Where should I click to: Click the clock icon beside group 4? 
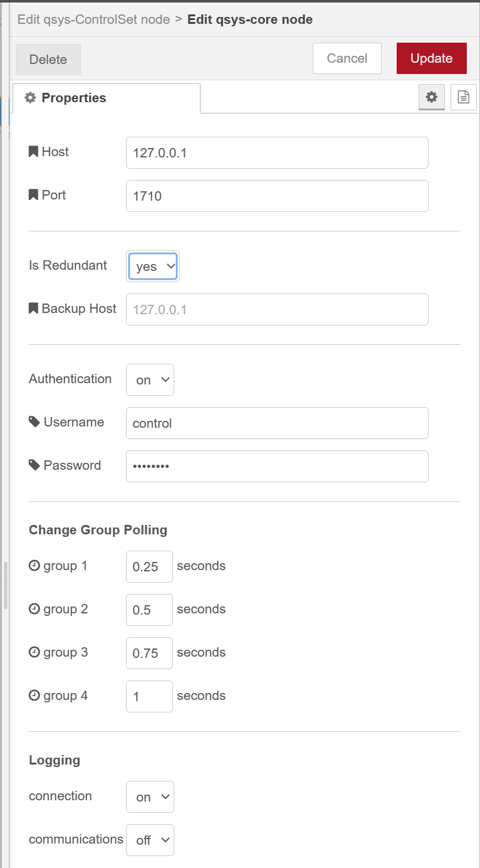pos(34,696)
